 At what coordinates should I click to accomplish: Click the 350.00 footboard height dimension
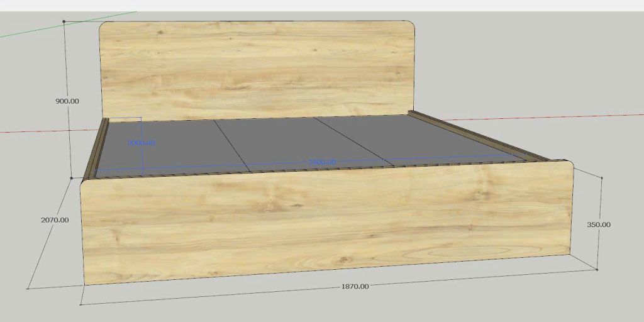tap(598, 225)
